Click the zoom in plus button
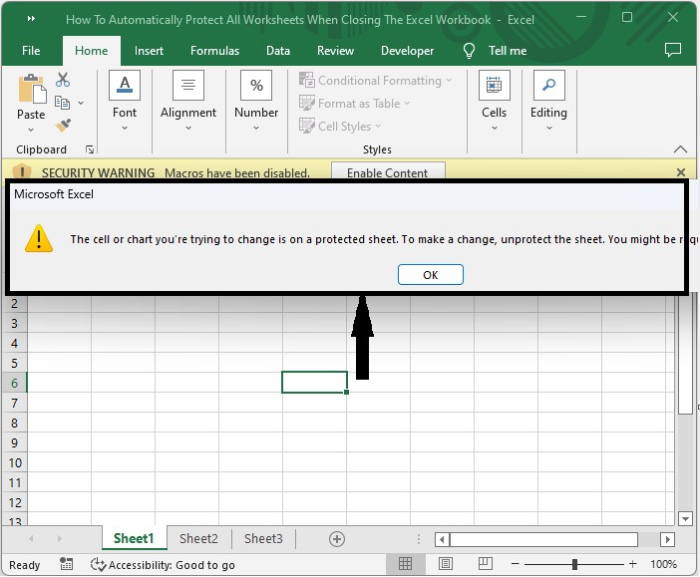This screenshot has height=577, width=700. point(633,564)
